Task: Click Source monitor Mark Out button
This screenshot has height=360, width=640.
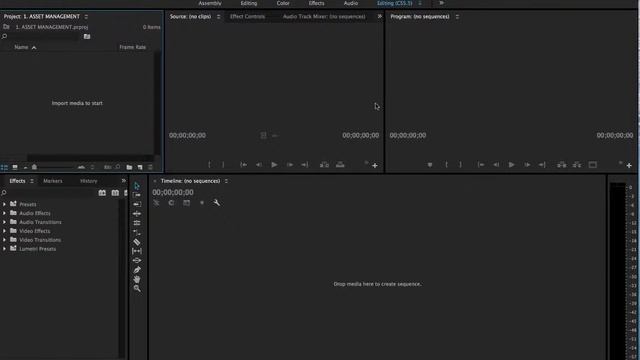Action: [223, 164]
